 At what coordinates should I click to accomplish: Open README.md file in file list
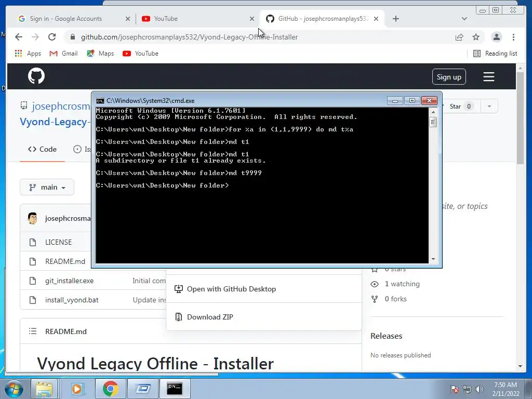65,262
